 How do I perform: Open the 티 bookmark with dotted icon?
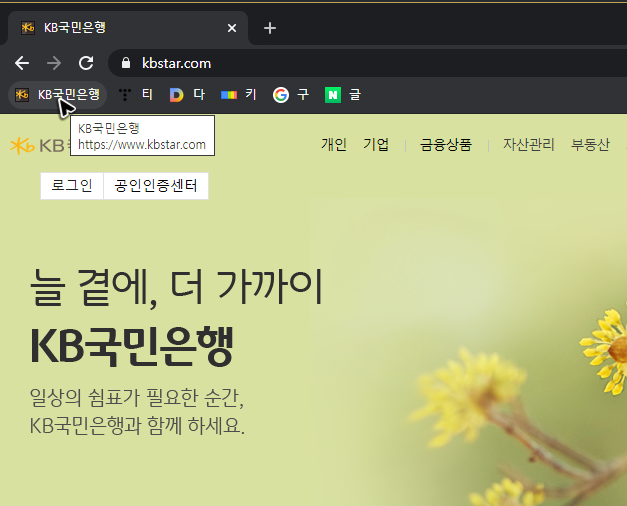tap(136, 95)
